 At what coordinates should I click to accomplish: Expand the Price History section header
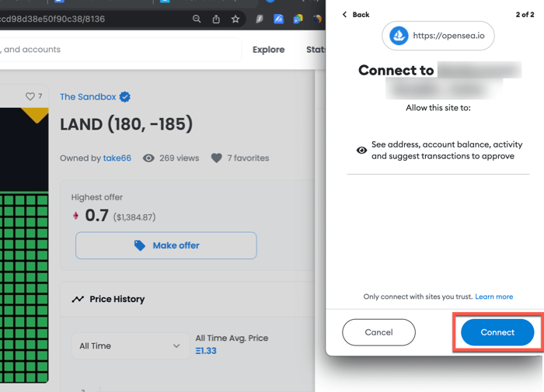(187, 299)
